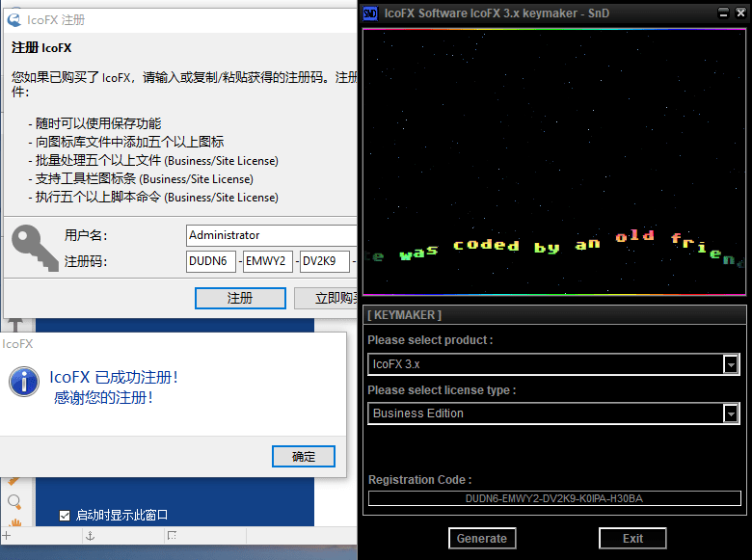The height and width of the screenshot is (560, 752).
Task: Click the gray key icon
Action: pos(35,248)
